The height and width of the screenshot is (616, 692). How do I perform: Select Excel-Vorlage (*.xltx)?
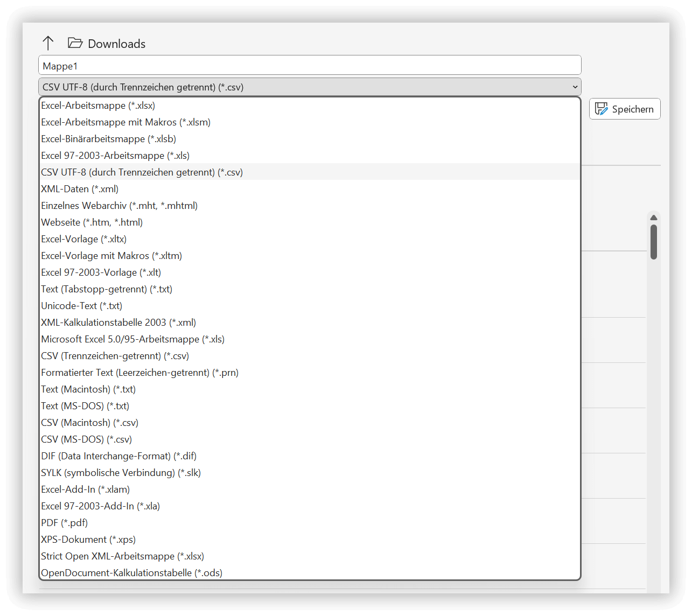pos(310,239)
